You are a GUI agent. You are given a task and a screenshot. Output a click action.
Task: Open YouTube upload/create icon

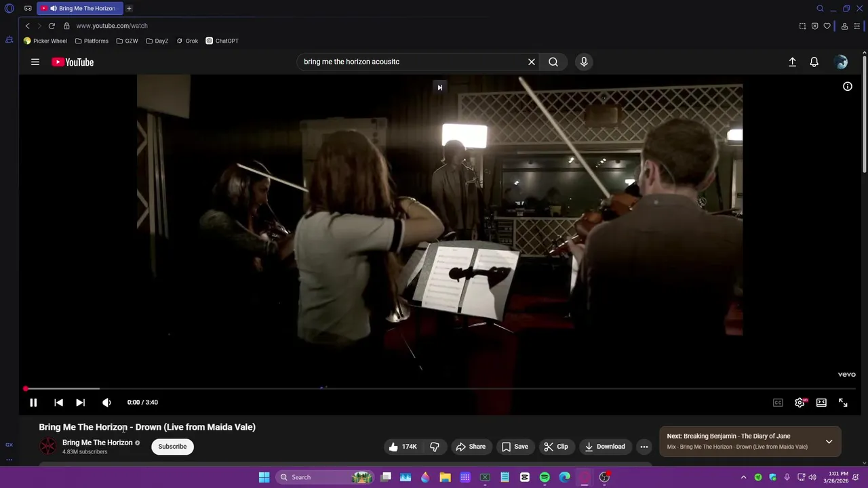(792, 62)
